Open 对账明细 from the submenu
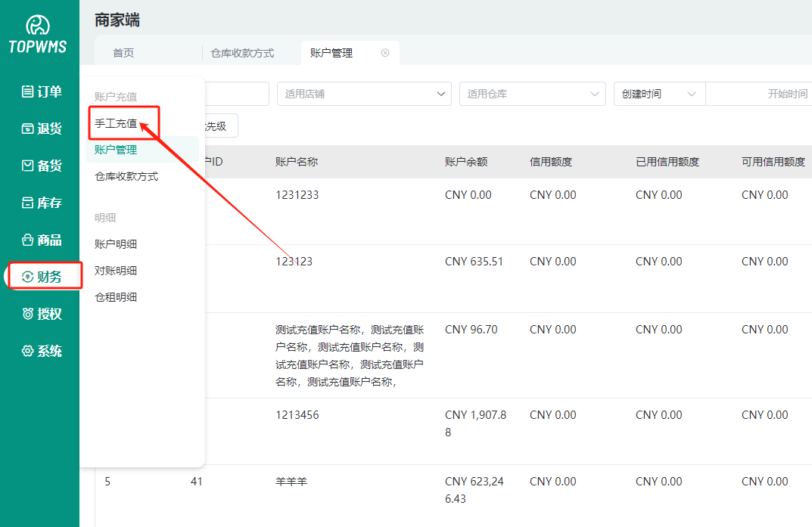 click(x=116, y=271)
